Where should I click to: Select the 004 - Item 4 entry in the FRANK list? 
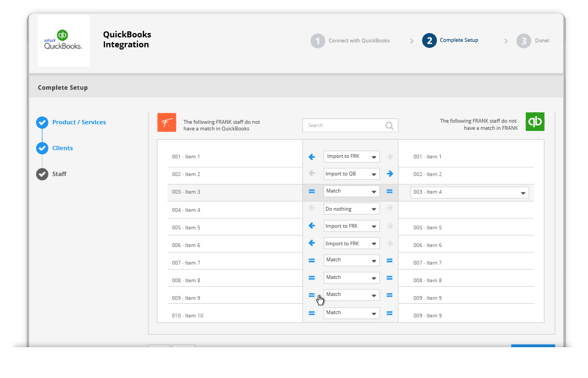[x=186, y=210]
